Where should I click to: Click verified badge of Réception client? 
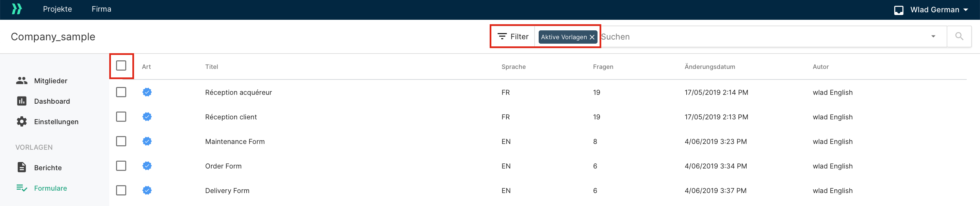point(147,117)
